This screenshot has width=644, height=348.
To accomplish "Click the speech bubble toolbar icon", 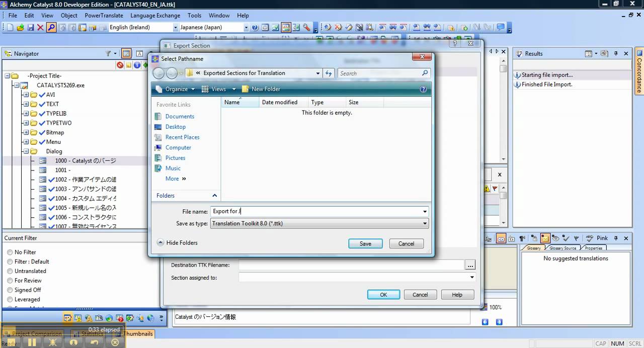I will pyautogui.click(x=501, y=28).
